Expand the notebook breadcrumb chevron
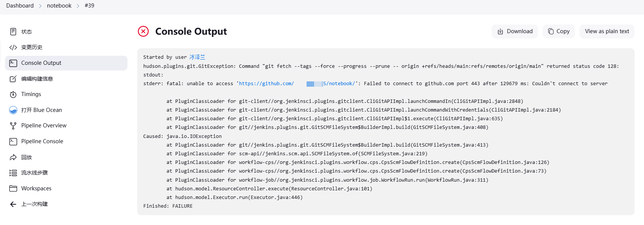 pyautogui.click(x=78, y=6)
